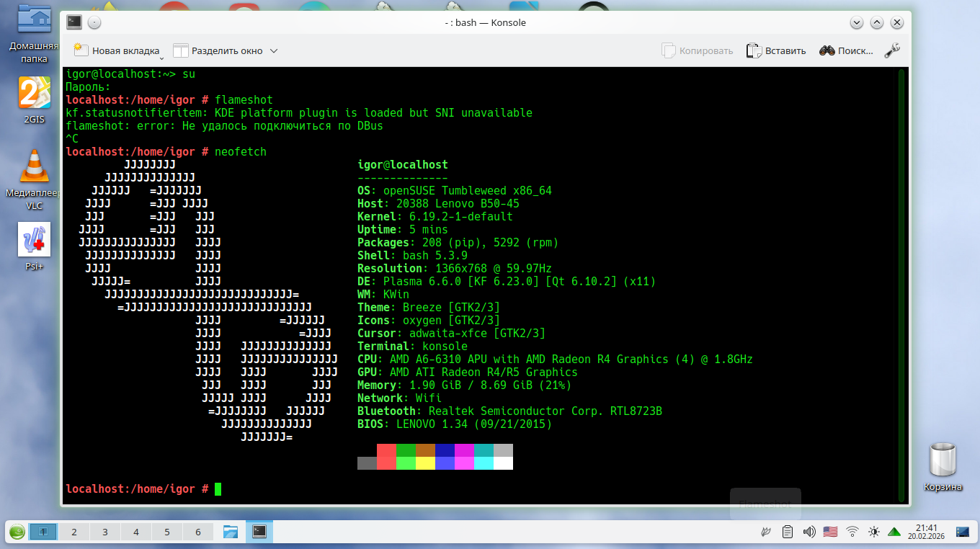Image resolution: width=980 pixels, height=549 pixels.
Task: Switch to virtual desktop 6
Action: [198, 532]
